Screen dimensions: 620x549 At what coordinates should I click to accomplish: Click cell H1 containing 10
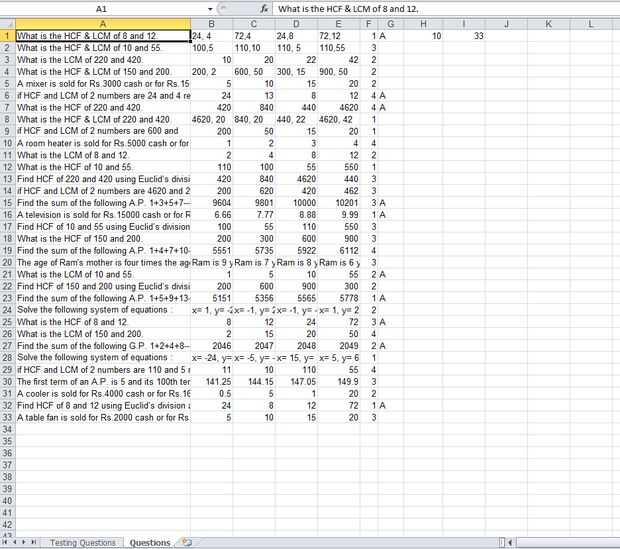click(423, 36)
